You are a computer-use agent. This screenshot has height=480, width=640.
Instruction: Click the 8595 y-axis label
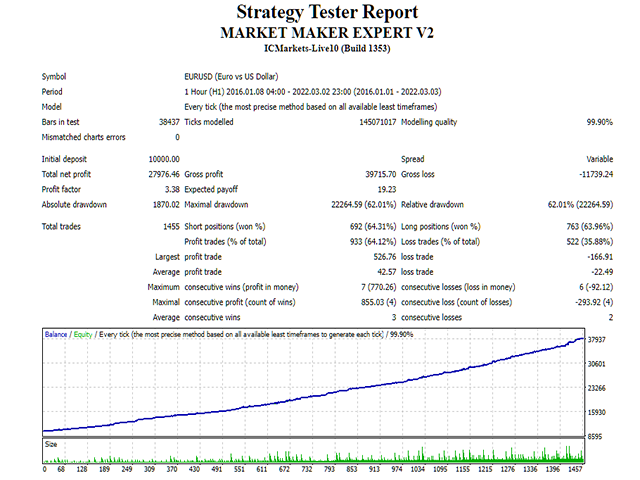595,436
